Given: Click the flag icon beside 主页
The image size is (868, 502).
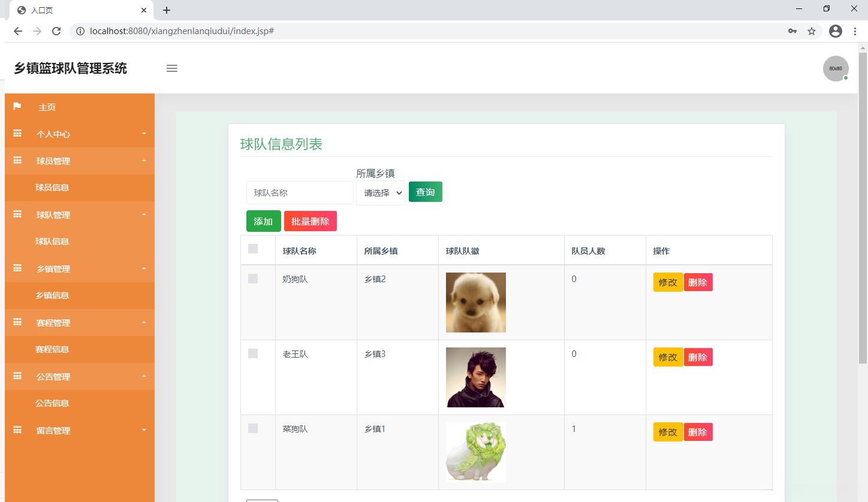Looking at the screenshot, I should (x=17, y=107).
